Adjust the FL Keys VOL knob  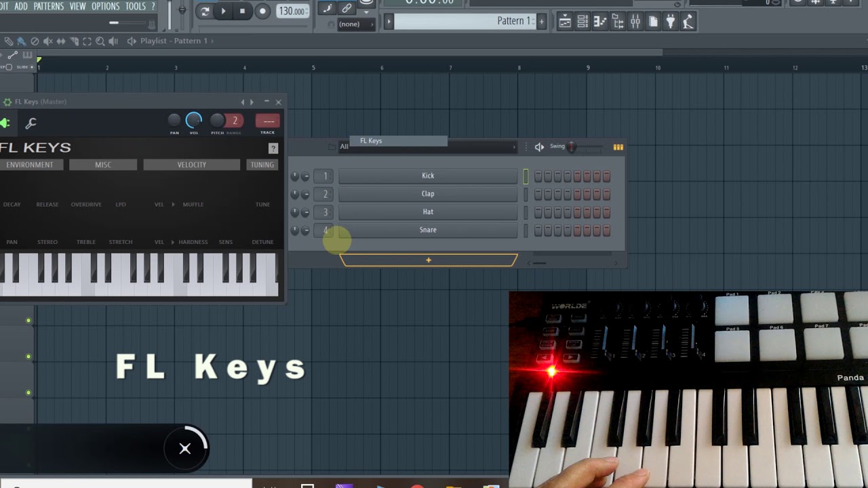[x=194, y=121]
